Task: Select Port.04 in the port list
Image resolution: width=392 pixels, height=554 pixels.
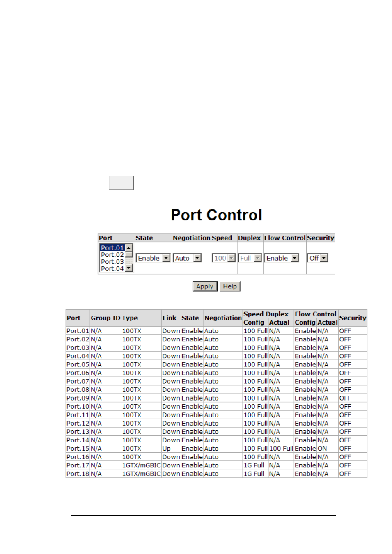Action: tap(112, 268)
